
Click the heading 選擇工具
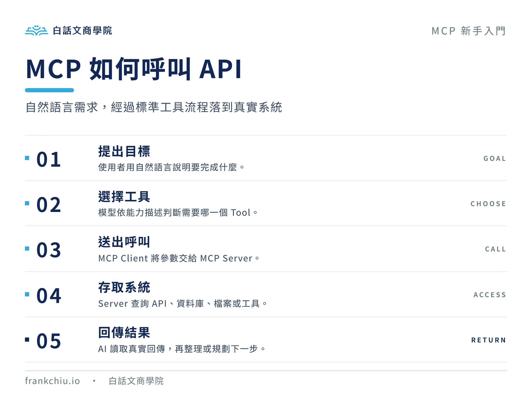click(x=124, y=197)
